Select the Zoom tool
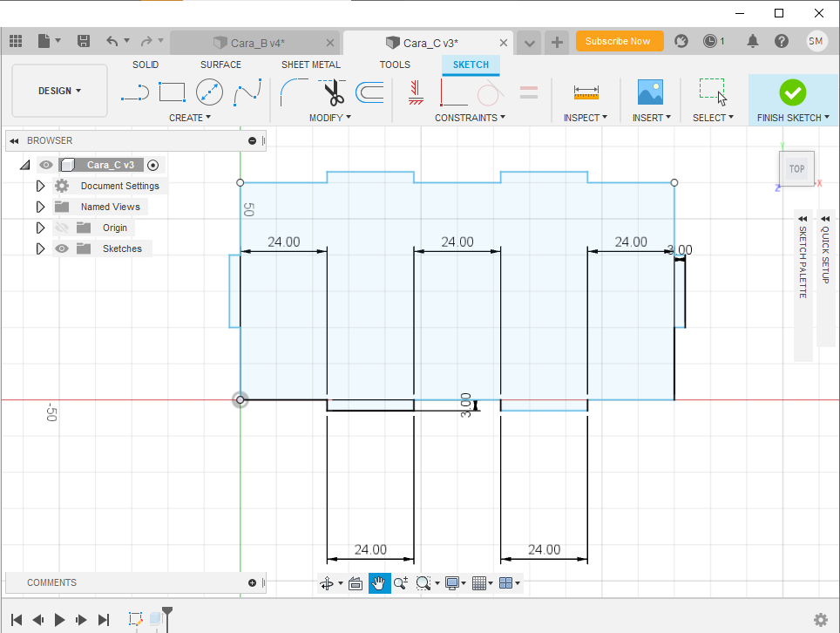 pos(400,583)
